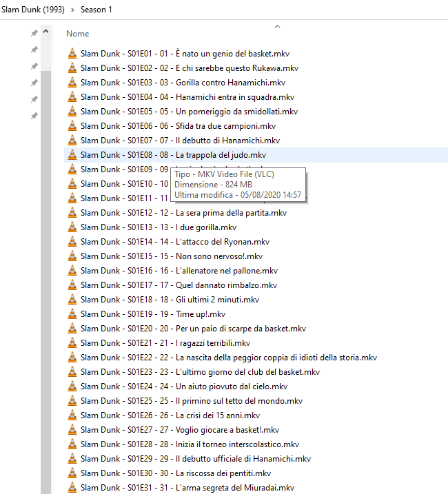The height and width of the screenshot is (494, 448).
Task: Select file name 'Inizia il torneo interscolastico.mkv'
Action: pos(237,445)
